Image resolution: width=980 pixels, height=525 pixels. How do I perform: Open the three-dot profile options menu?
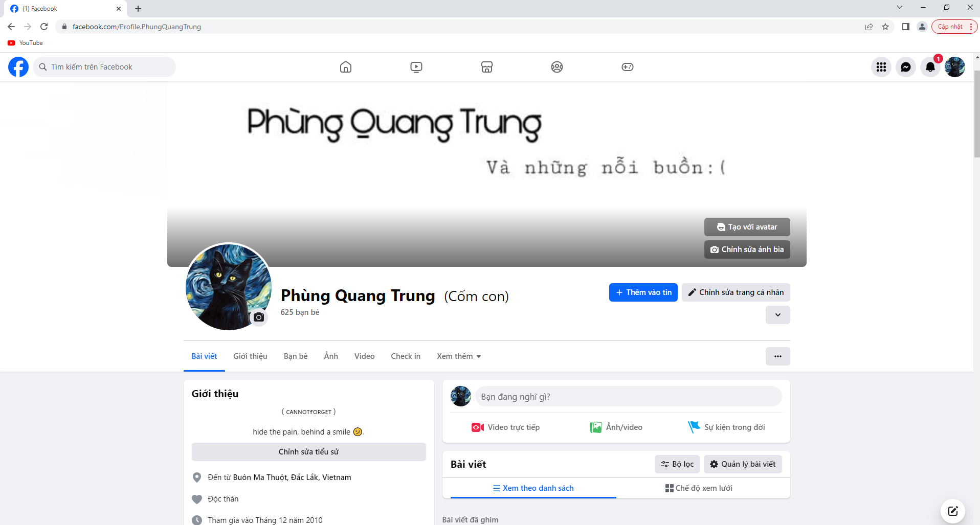(778, 356)
